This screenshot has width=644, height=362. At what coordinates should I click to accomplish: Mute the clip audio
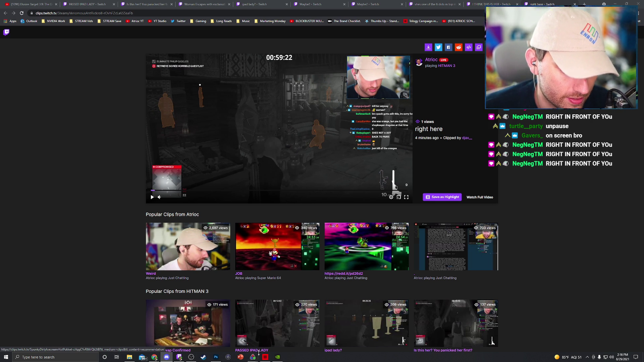pyautogui.click(x=159, y=197)
